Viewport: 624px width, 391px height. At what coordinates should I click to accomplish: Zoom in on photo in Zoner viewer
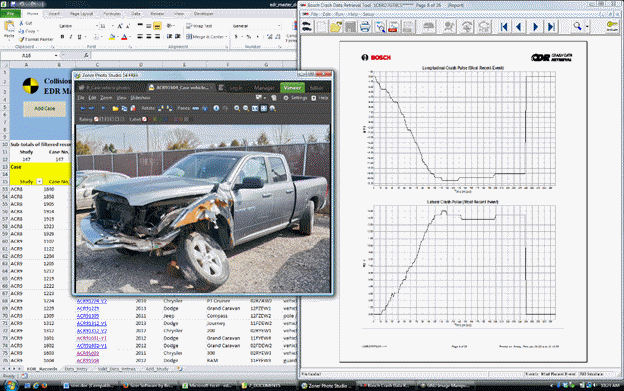tap(237, 108)
